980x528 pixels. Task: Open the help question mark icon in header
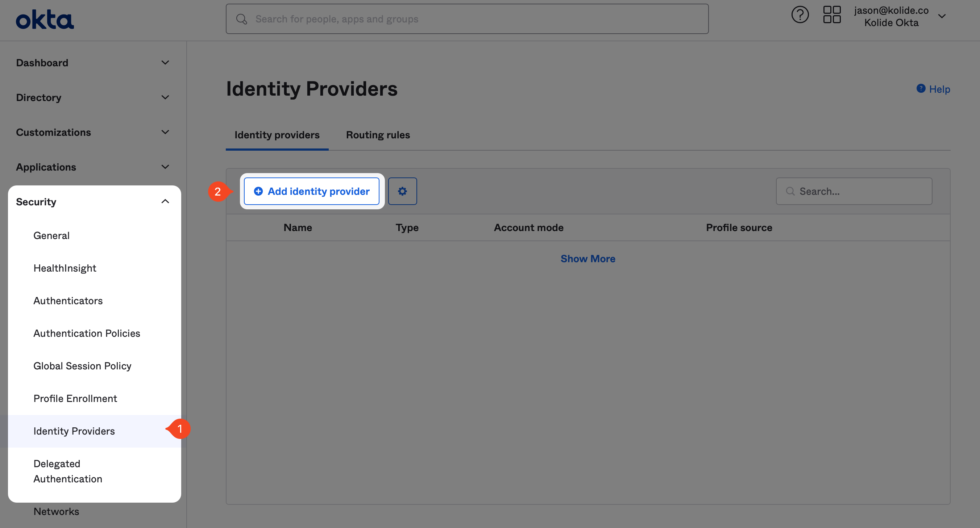tap(800, 15)
